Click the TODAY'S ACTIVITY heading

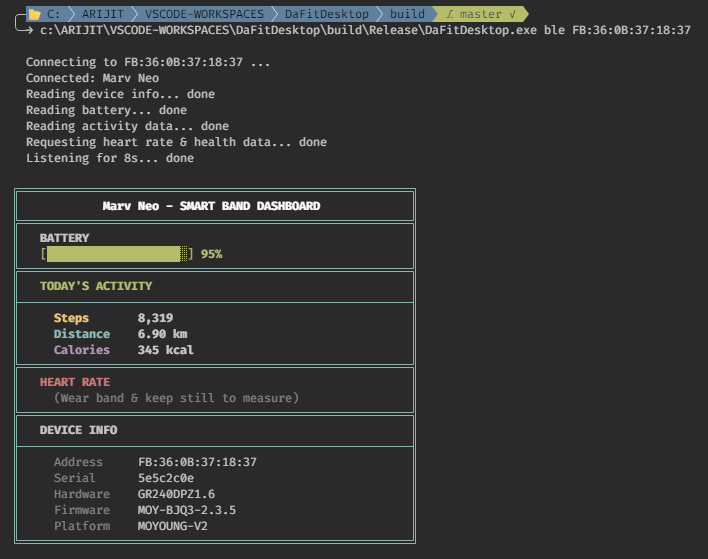96,286
